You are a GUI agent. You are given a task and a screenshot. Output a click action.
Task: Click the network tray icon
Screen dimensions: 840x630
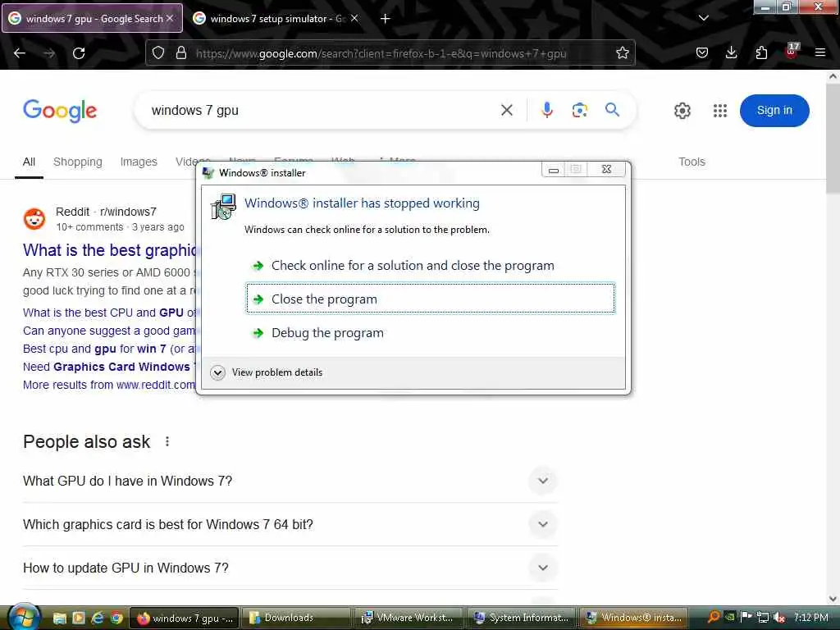point(763,618)
